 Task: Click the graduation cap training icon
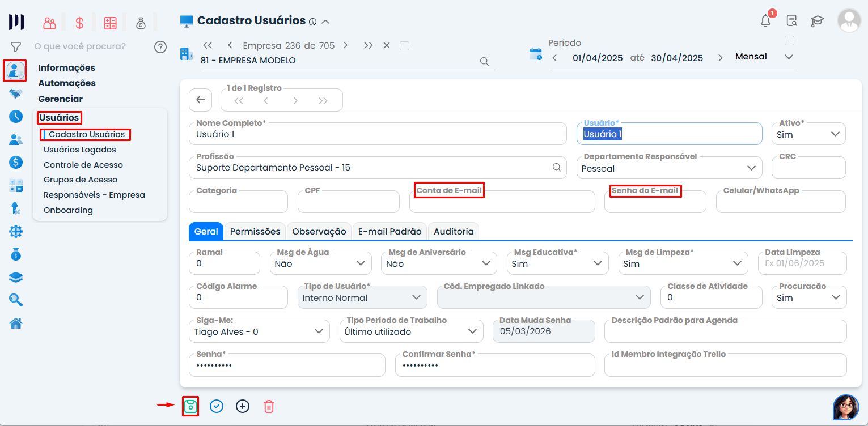[x=817, y=21]
